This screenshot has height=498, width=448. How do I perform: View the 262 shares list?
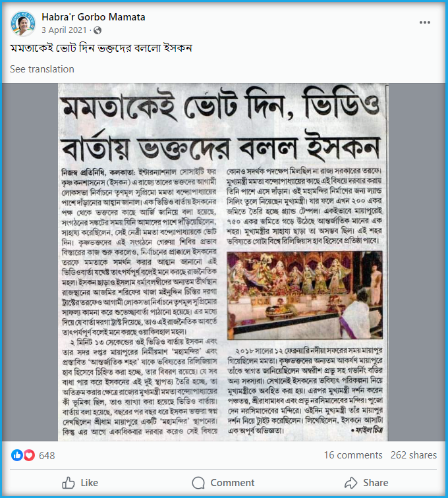(414, 455)
